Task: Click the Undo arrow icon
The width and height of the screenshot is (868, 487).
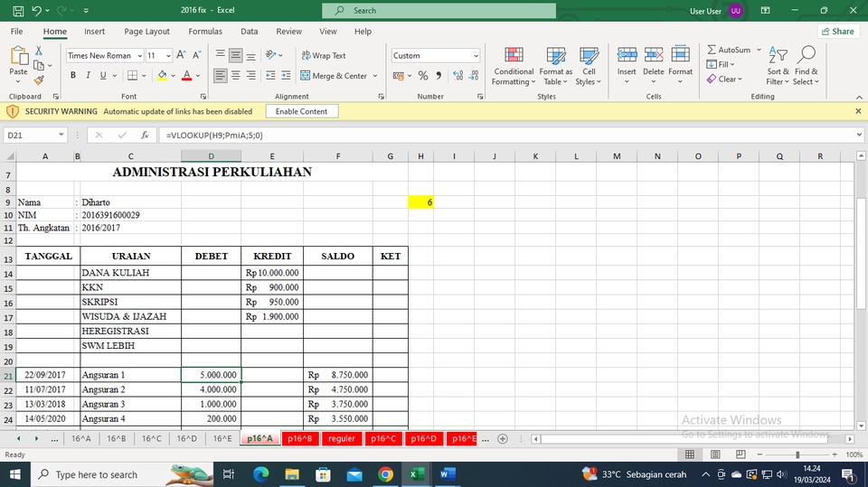Action: point(36,11)
